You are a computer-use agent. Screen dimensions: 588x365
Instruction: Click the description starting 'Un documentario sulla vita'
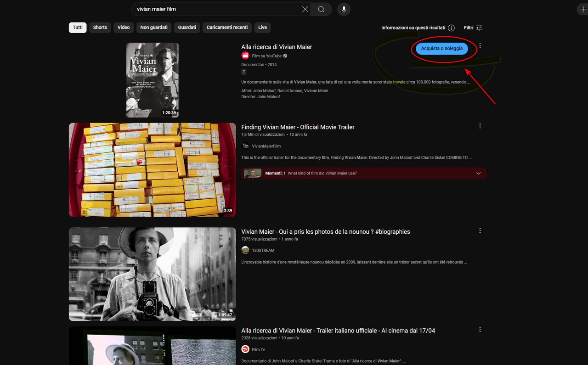[356, 82]
